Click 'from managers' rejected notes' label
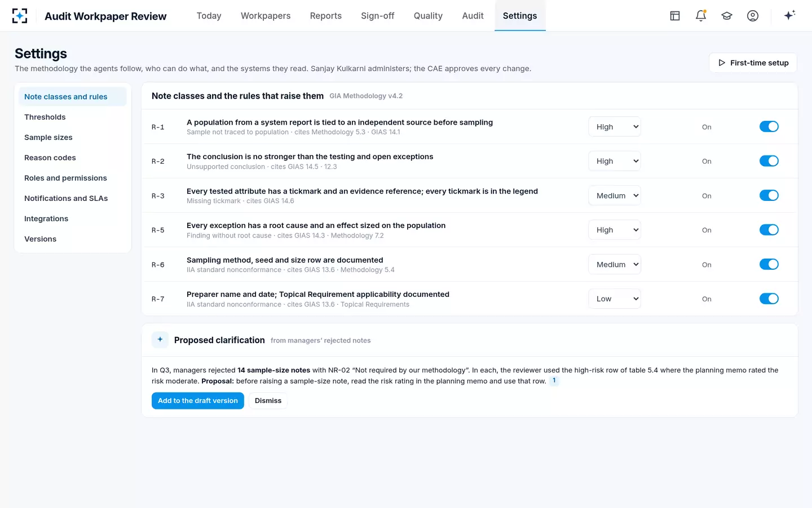 321,340
